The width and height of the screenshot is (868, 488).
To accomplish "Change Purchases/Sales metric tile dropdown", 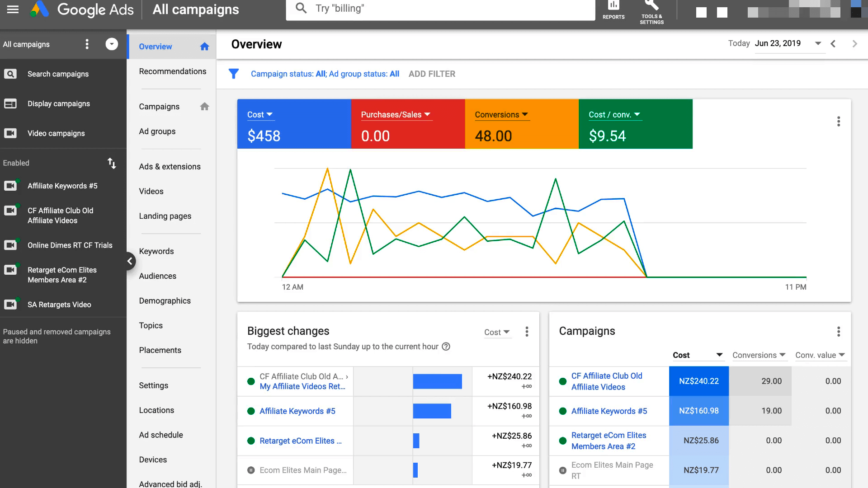I will pyautogui.click(x=396, y=115).
